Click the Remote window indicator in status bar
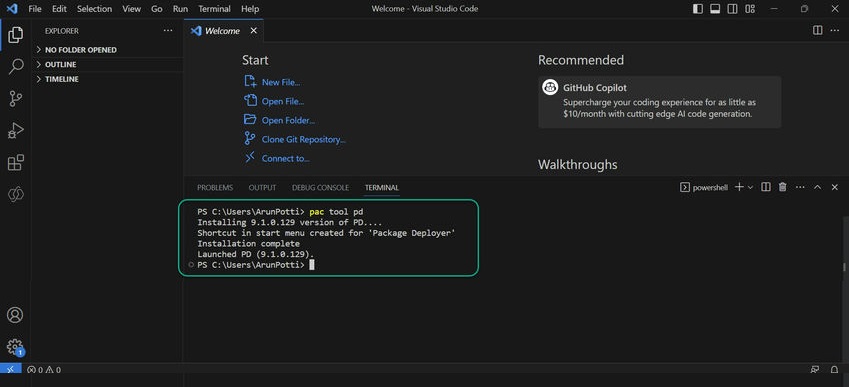 pos(10,370)
